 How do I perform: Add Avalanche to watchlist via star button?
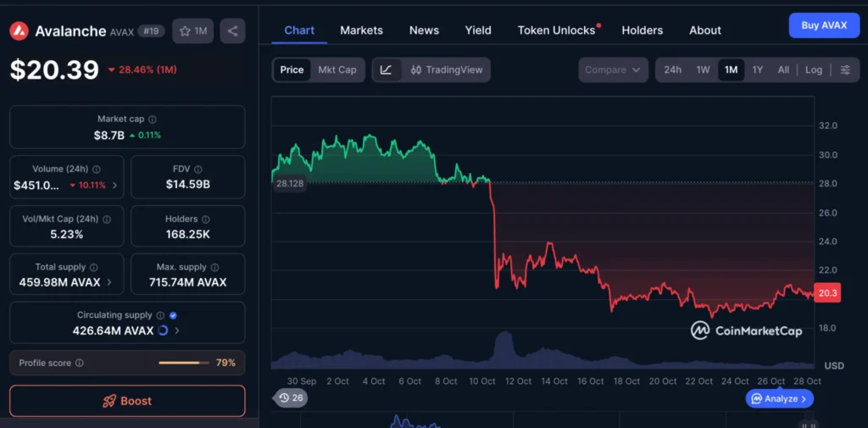click(193, 31)
